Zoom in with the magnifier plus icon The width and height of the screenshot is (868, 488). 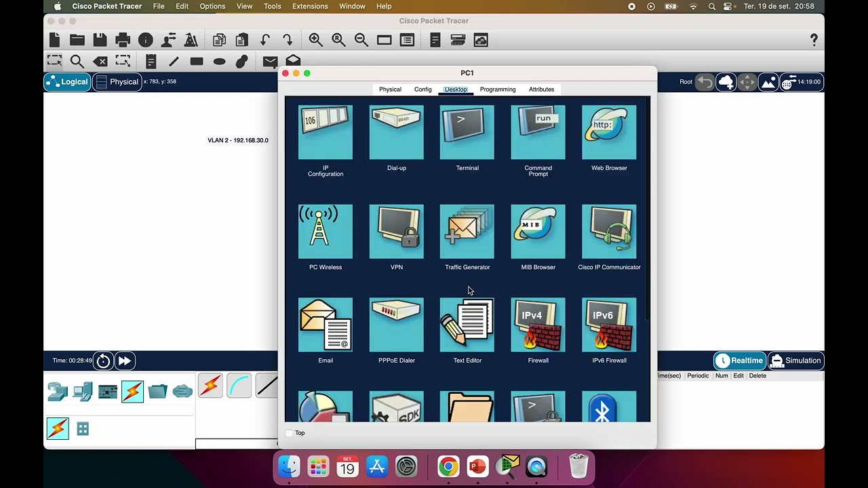pyautogui.click(x=316, y=40)
